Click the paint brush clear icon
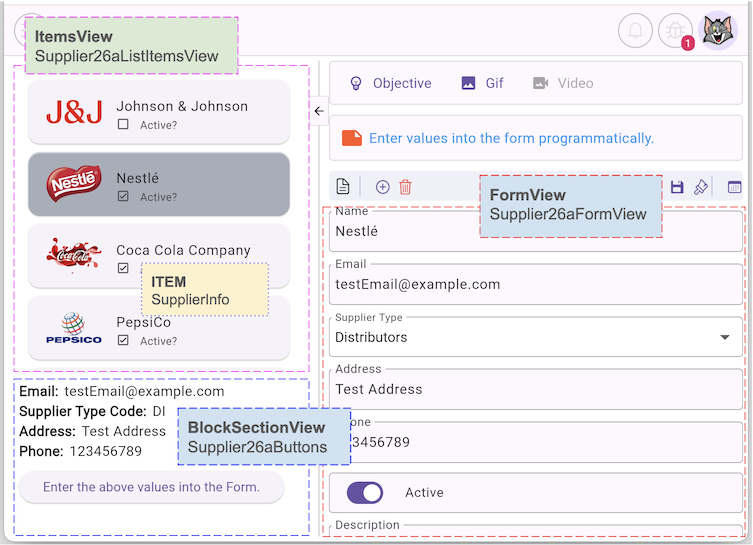This screenshot has width=753, height=545. [x=701, y=187]
